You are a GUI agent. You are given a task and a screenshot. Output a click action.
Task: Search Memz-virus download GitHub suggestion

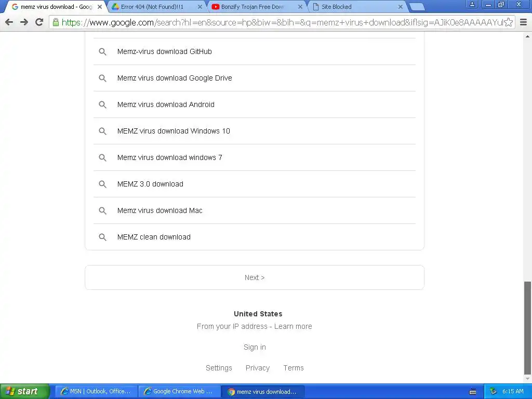pyautogui.click(x=255, y=51)
